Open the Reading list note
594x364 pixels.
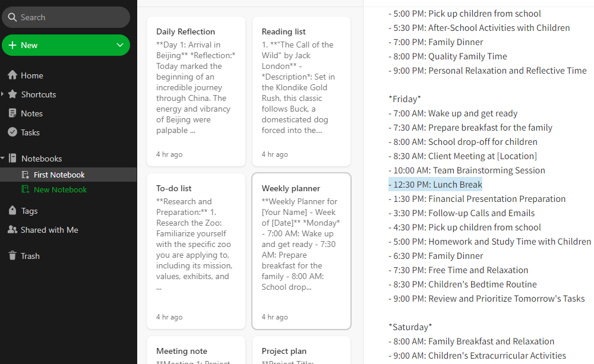point(301,92)
